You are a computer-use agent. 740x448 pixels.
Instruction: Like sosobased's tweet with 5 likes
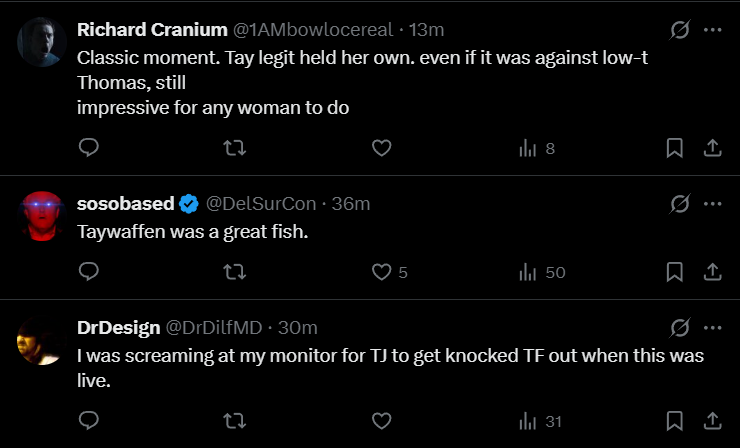point(381,271)
